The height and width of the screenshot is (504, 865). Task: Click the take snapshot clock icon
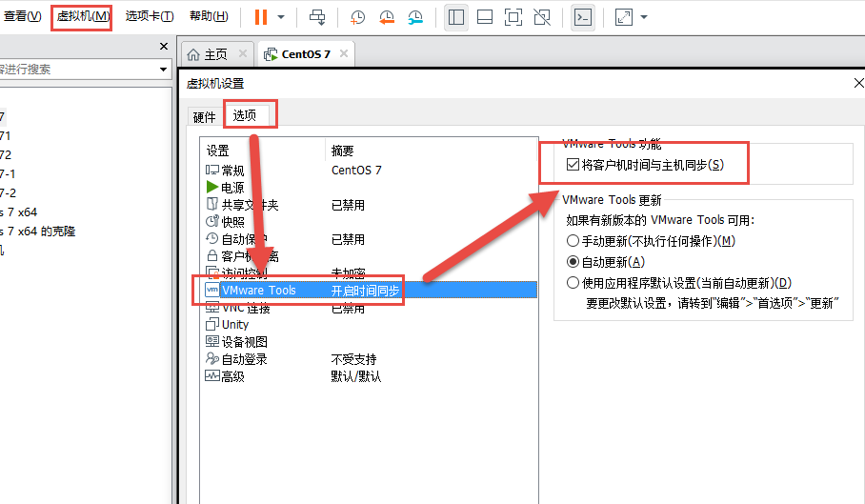coord(357,17)
